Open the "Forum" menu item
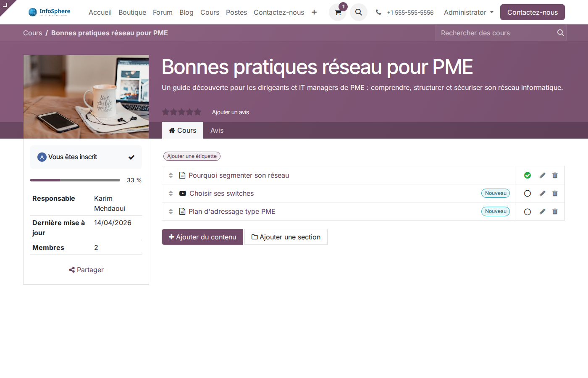This screenshot has width=588, height=378. coord(163,12)
